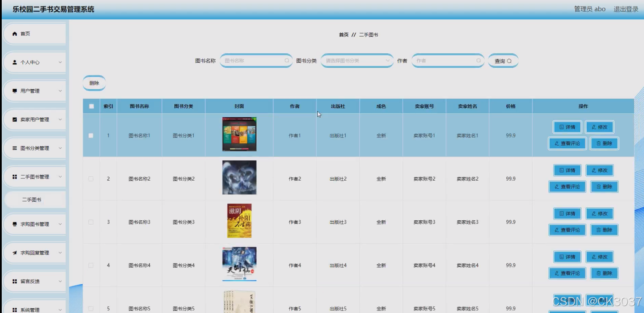Check the checkbox for row 图书名称5

pos(91,309)
